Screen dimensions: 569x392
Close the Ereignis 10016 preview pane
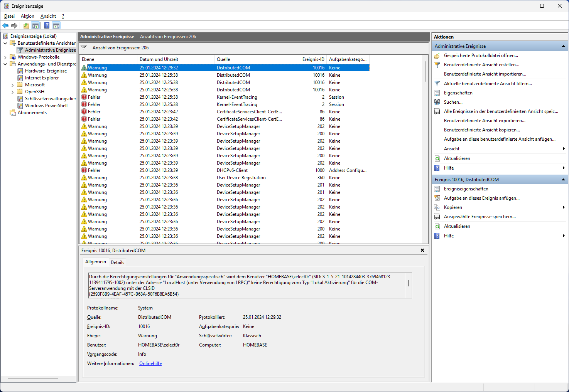pyautogui.click(x=422, y=251)
